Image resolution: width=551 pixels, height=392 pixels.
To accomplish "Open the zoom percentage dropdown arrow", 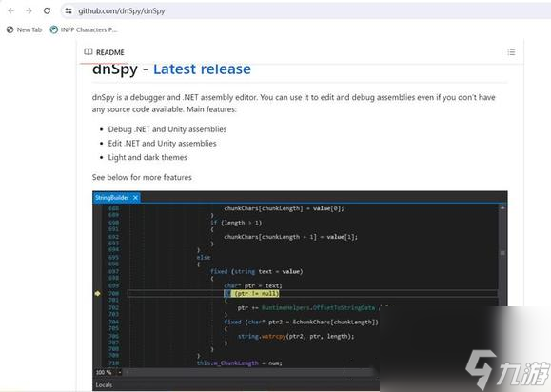I will (120, 372).
